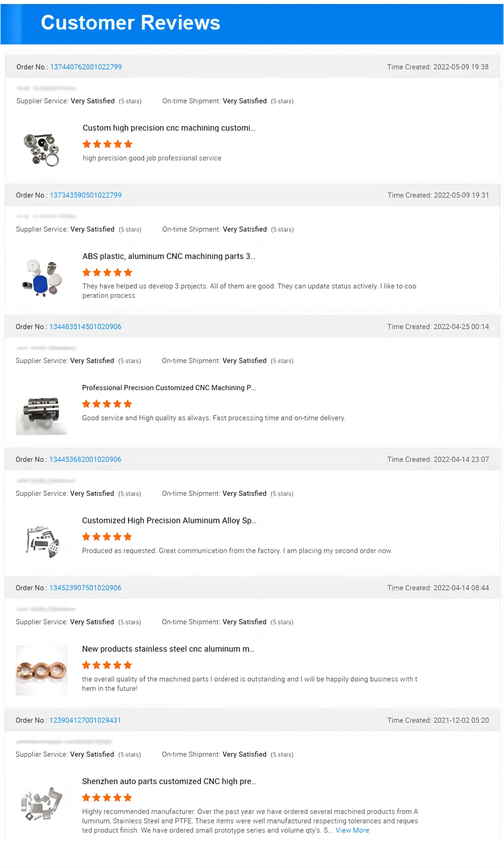504x868 pixels.
Task: Open the ABS plastic parts product image
Action: coord(41,278)
